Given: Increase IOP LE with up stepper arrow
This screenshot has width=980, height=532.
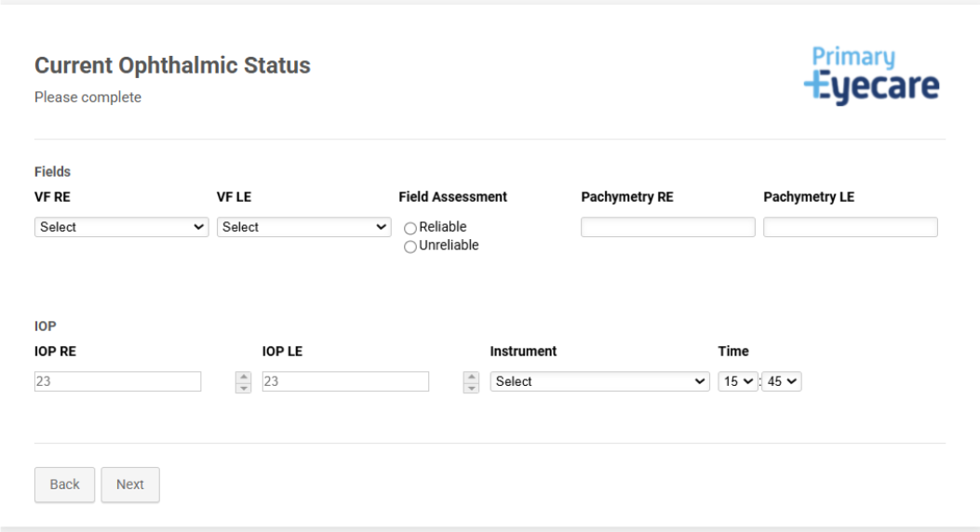Looking at the screenshot, I should click(x=471, y=378).
